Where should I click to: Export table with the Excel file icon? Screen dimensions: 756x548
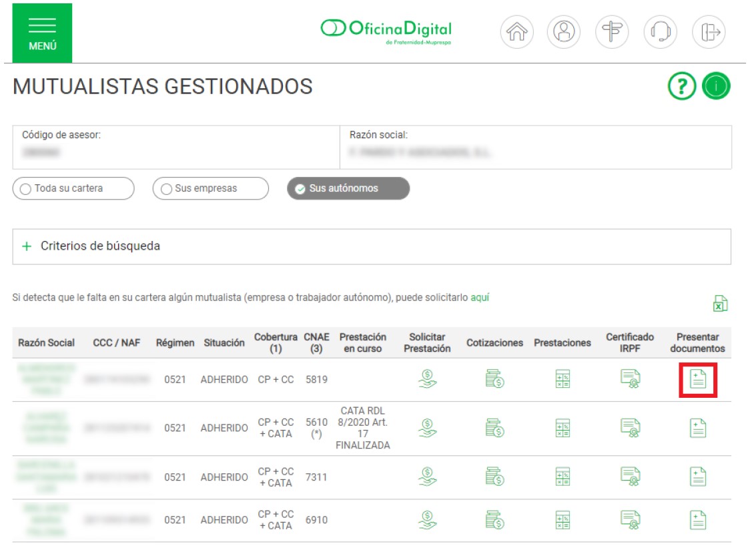tap(720, 304)
